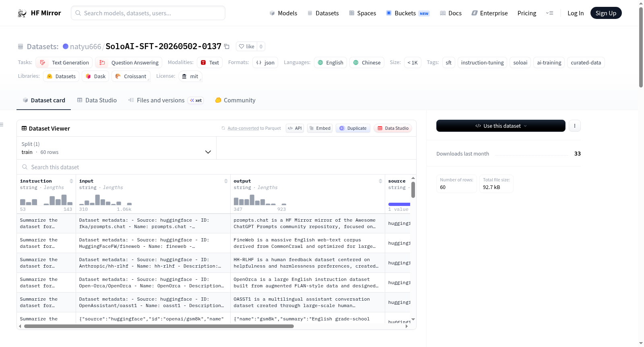This screenshot has height=347, width=644.
Task: Follow the Auto-converted link
Action: coord(243,128)
